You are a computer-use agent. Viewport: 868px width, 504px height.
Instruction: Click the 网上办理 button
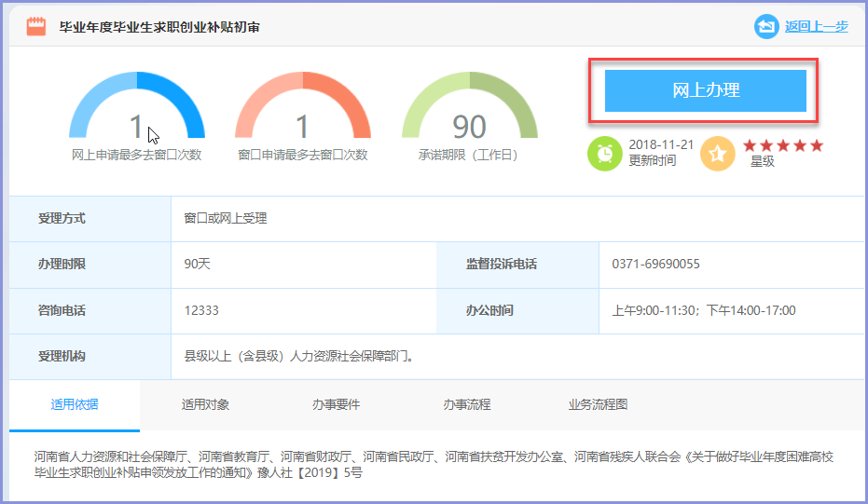click(705, 90)
